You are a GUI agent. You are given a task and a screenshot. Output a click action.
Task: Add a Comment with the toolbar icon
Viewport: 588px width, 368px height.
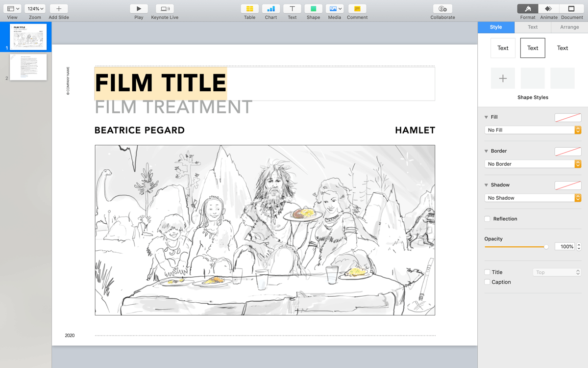(x=357, y=9)
